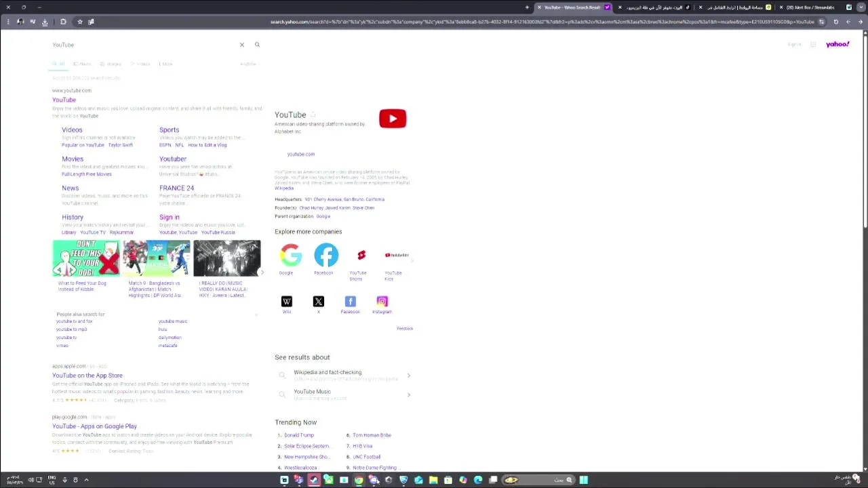
Task: Open the 'youtube music' related search
Action: pyautogui.click(x=172, y=321)
